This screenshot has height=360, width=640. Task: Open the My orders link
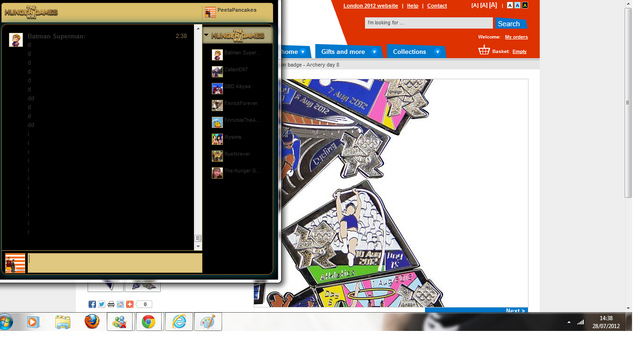click(516, 37)
